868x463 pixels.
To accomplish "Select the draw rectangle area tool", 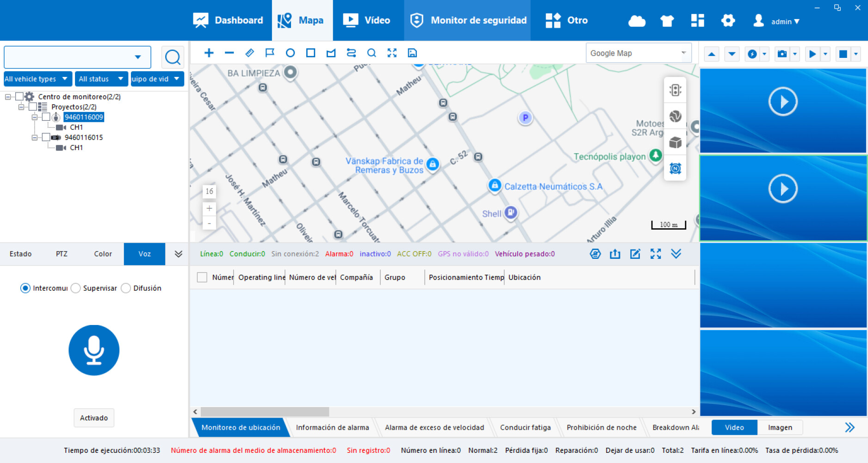I will coord(310,53).
